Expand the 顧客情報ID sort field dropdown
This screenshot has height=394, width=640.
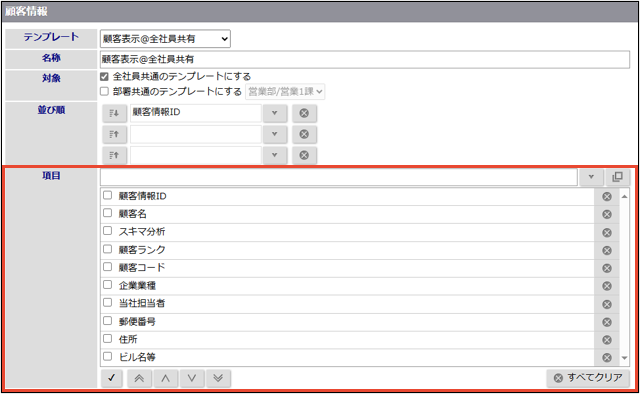pos(275,113)
